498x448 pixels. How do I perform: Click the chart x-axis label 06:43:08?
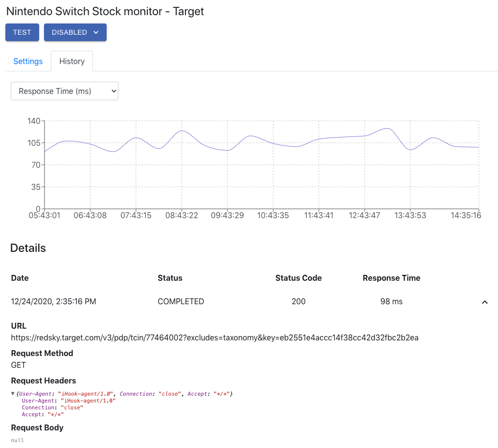pyautogui.click(x=90, y=216)
